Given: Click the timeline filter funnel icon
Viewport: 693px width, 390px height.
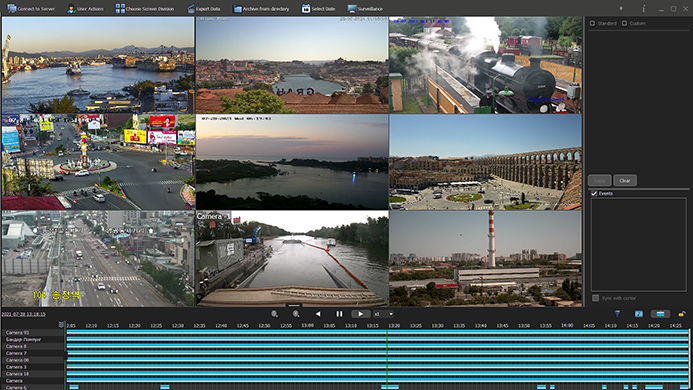Looking at the screenshot, I should (617, 314).
